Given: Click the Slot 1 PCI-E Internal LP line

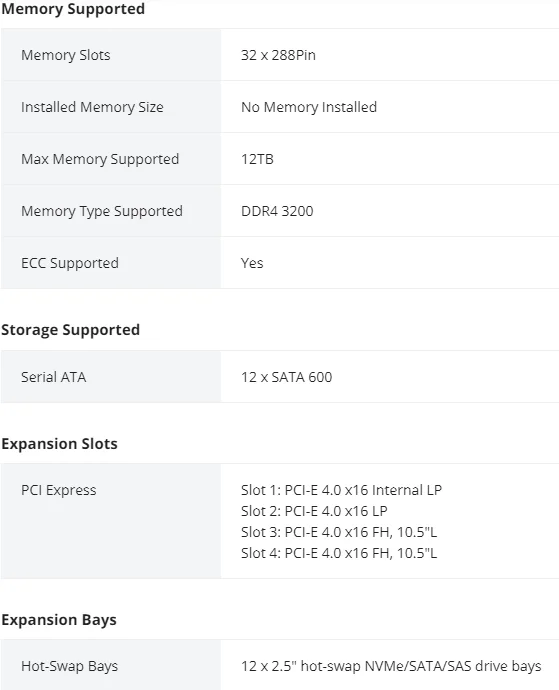Looking at the screenshot, I should [341, 490].
